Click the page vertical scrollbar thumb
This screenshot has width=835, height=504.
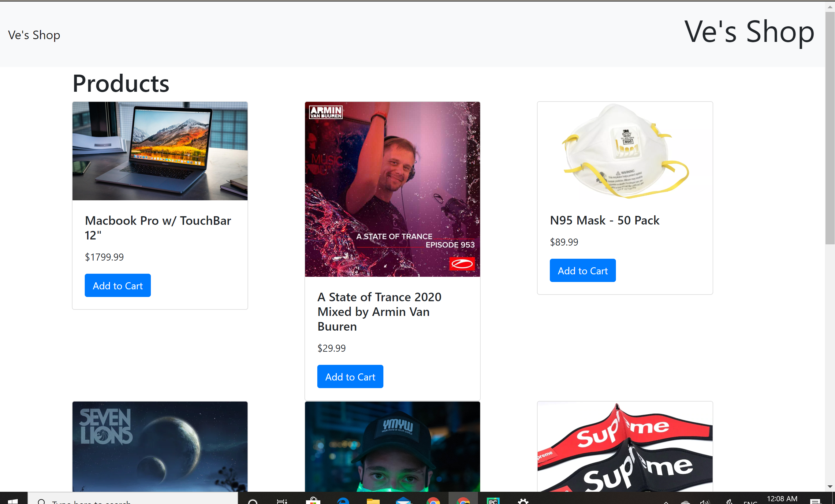[830, 128]
